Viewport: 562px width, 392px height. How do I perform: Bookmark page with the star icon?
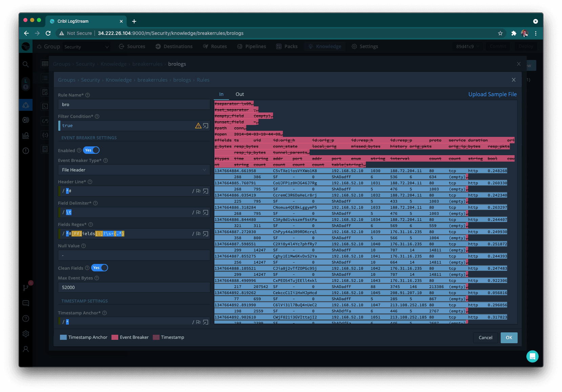tap(500, 33)
